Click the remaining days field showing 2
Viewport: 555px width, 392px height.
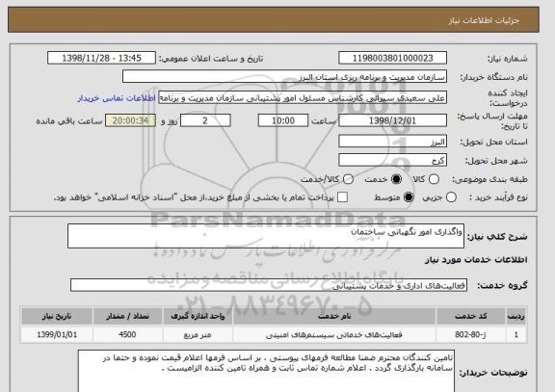coord(205,120)
